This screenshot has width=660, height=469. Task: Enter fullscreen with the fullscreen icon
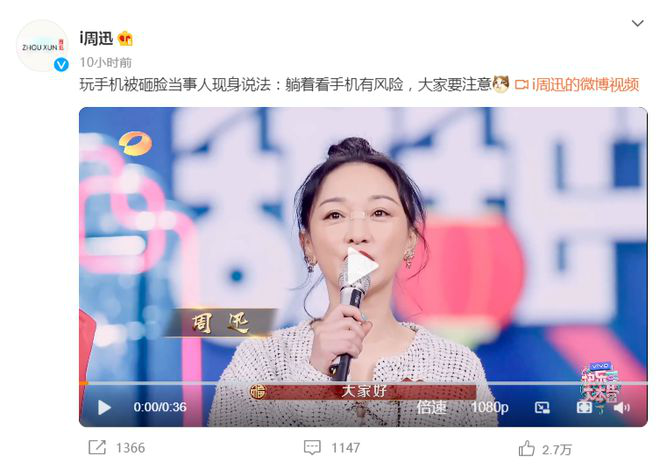(x=584, y=407)
